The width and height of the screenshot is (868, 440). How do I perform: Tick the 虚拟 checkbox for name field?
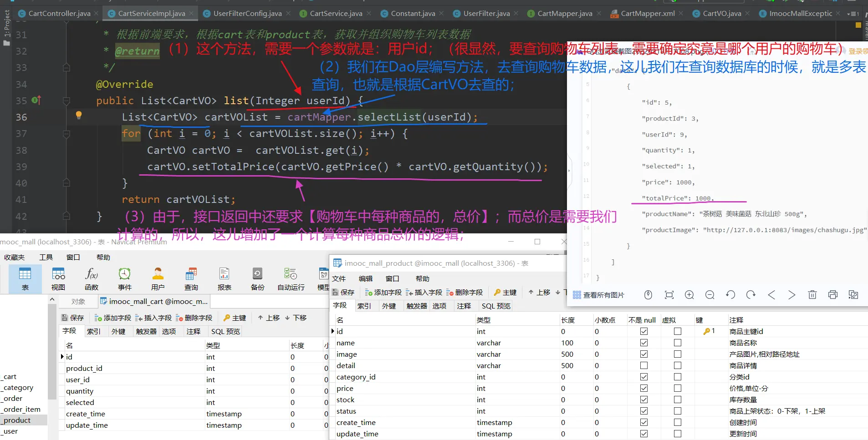click(x=678, y=343)
